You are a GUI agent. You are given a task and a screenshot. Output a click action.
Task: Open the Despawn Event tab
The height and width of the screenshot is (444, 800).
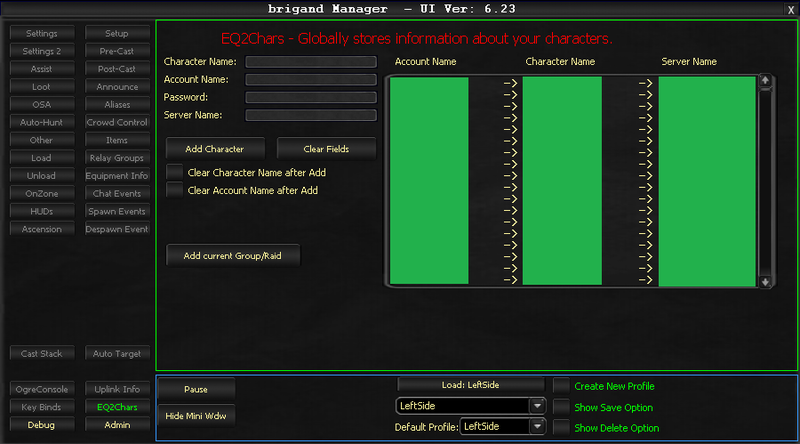(x=117, y=229)
